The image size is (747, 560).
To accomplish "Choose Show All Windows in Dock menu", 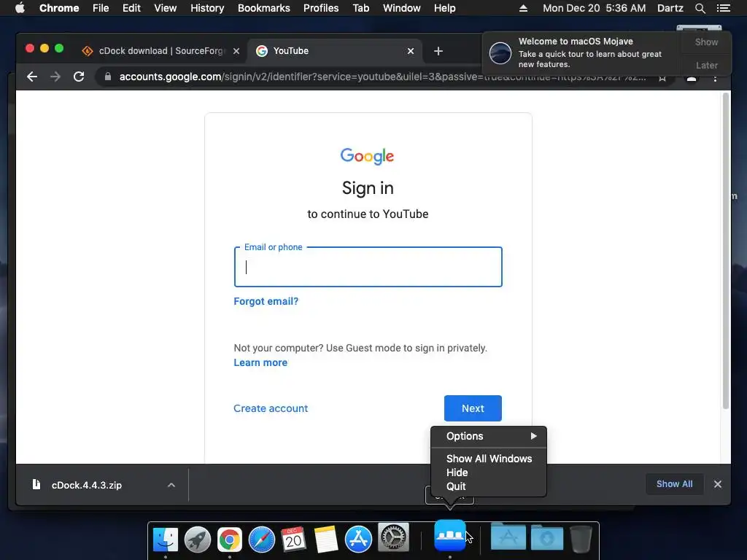I will tap(489, 459).
